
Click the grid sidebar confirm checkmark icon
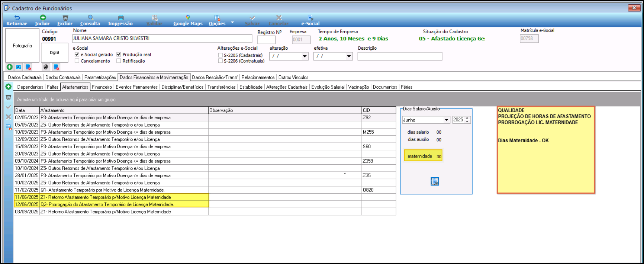(9, 107)
